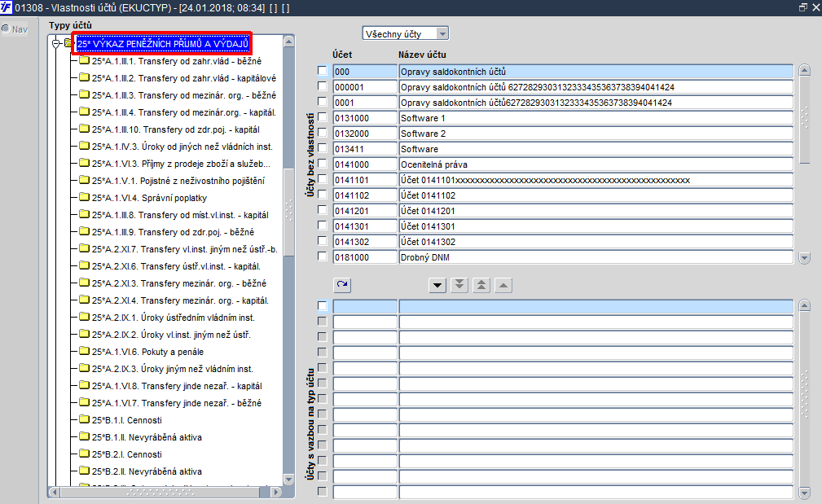The width and height of the screenshot is (822, 504).
Task: Click scroll-right arrow of the account types tree
Action: [x=275, y=492]
